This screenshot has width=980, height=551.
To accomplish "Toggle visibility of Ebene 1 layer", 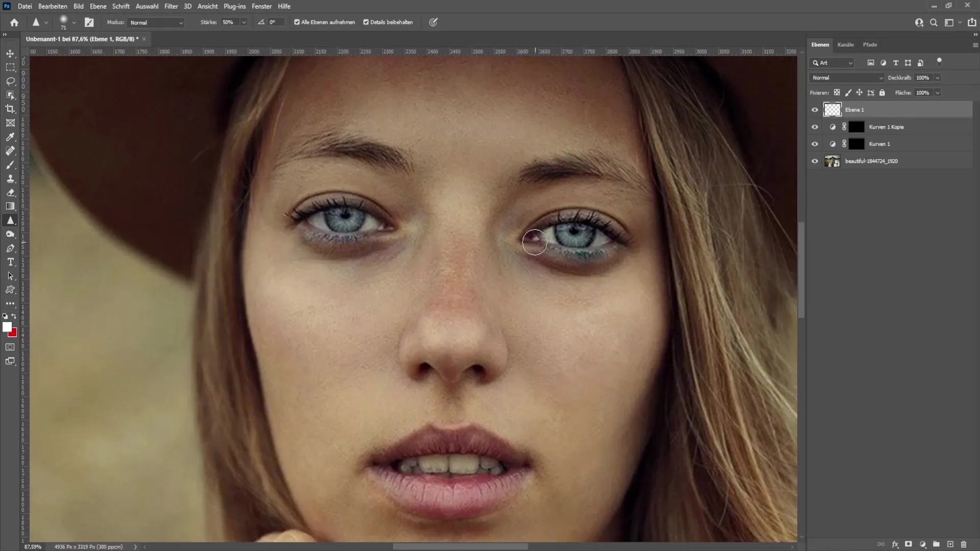I will pos(815,109).
